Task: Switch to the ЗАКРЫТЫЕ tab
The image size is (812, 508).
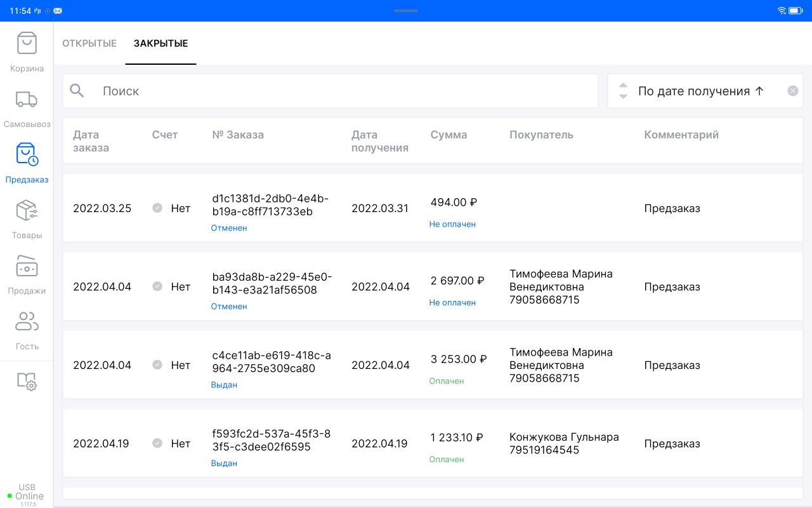Action: (x=160, y=44)
